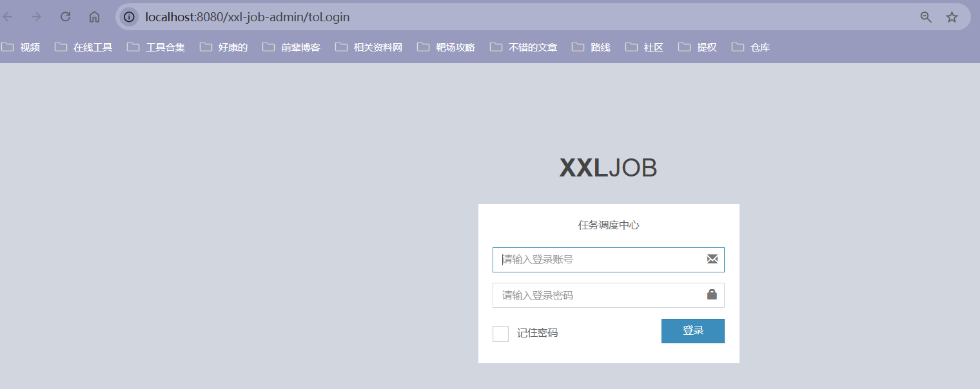Open the 仓库 bookmark folder
The image size is (980, 389).
coord(750,47)
